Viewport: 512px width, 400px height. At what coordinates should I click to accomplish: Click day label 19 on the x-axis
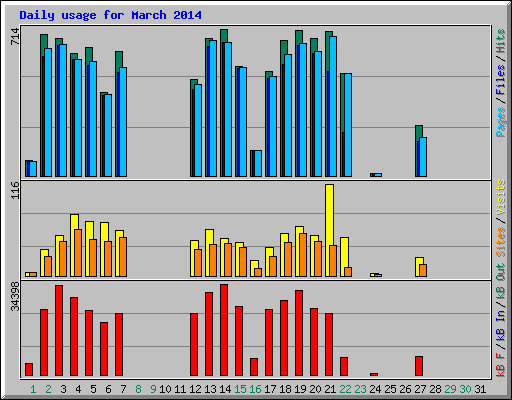tap(300, 389)
